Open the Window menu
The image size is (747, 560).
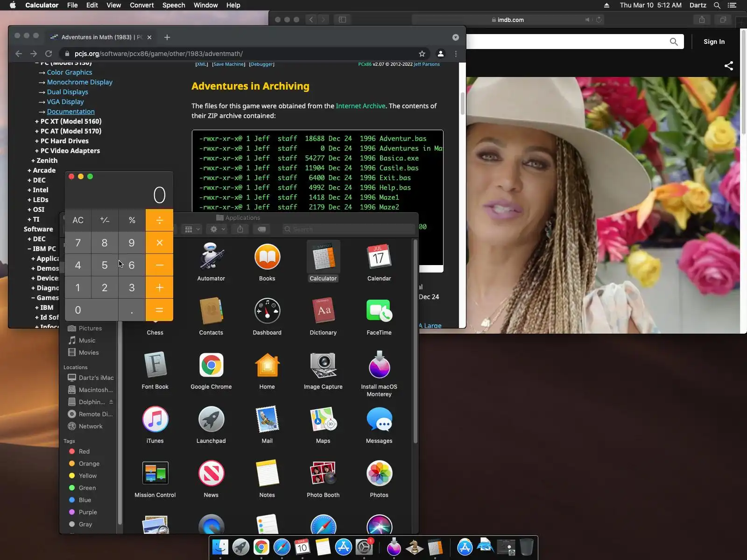click(205, 5)
